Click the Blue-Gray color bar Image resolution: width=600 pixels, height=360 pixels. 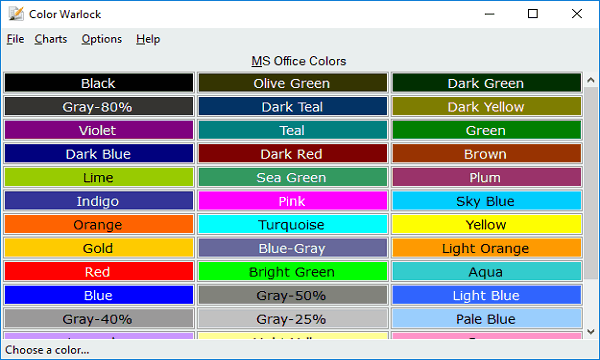(x=293, y=248)
